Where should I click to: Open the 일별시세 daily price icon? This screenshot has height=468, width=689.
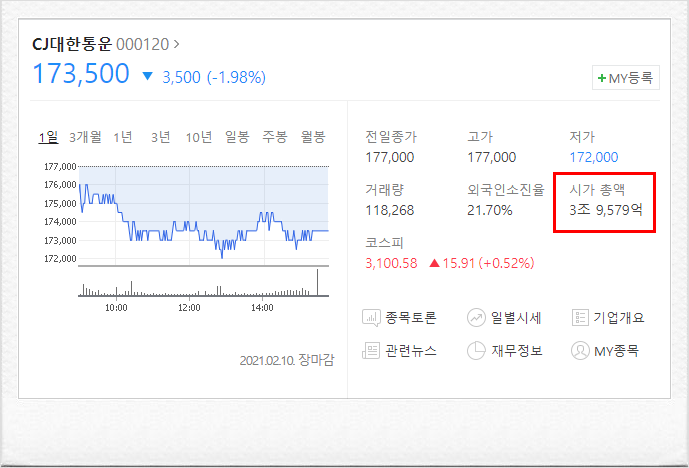476,318
